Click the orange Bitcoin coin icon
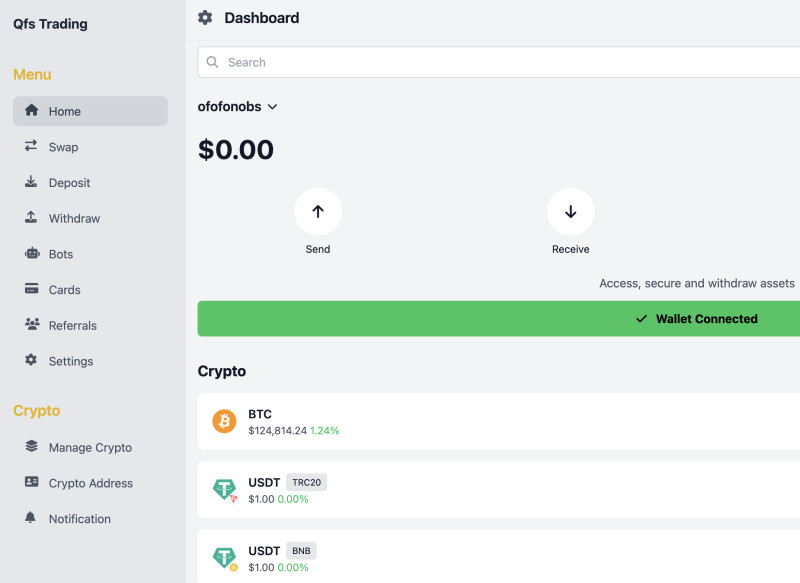This screenshot has height=583, width=800. point(224,421)
